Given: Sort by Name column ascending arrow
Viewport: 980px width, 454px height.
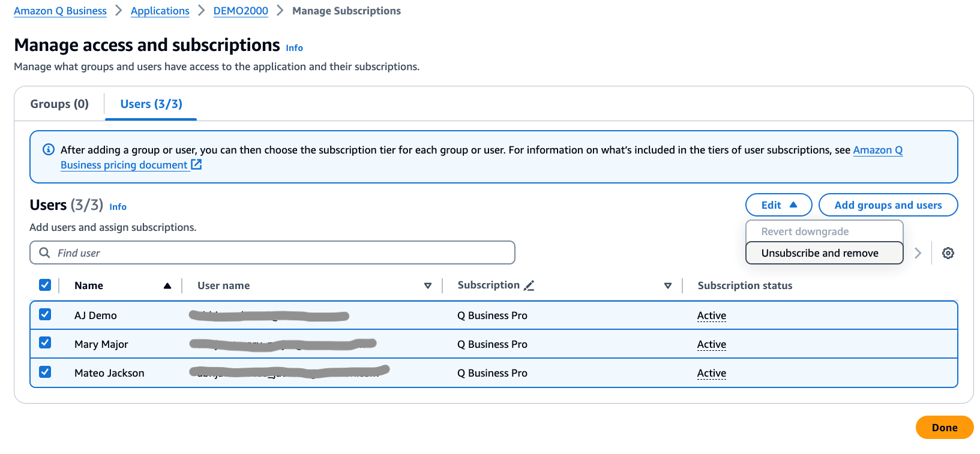Looking at the screenshot, I should click(x=167, y=286).
